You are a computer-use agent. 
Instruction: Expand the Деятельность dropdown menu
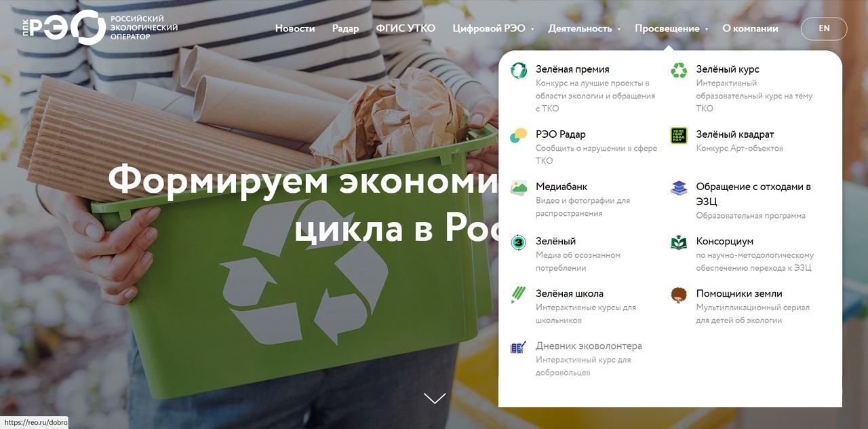pyautogui.click(x=583, y=29)
